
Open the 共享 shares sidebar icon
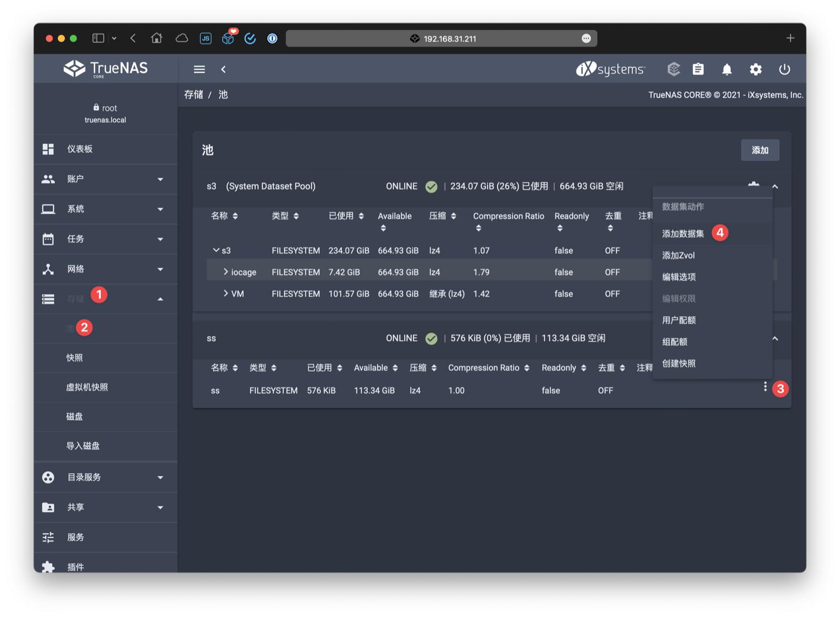[x=48, y=507]
